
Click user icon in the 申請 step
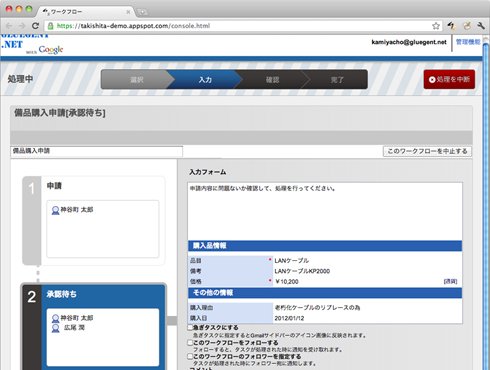click(x=55, y=210)
